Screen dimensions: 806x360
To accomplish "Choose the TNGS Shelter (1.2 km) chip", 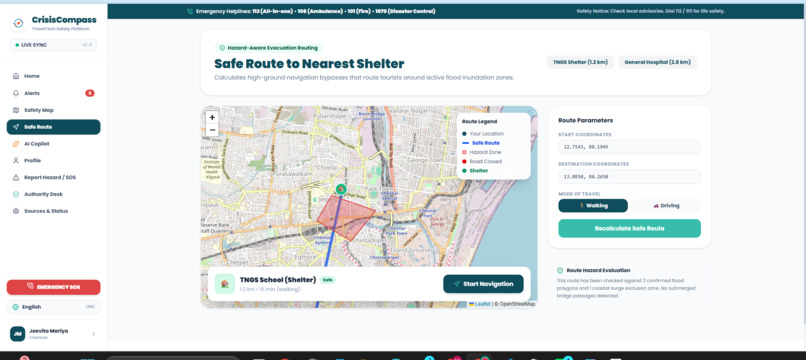I will pyautogui.click(x=580, y=62).
